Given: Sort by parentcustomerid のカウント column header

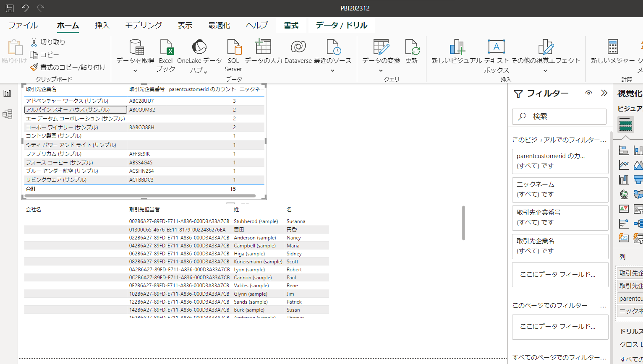Looking at the screenshot, I should click(202, 89).
